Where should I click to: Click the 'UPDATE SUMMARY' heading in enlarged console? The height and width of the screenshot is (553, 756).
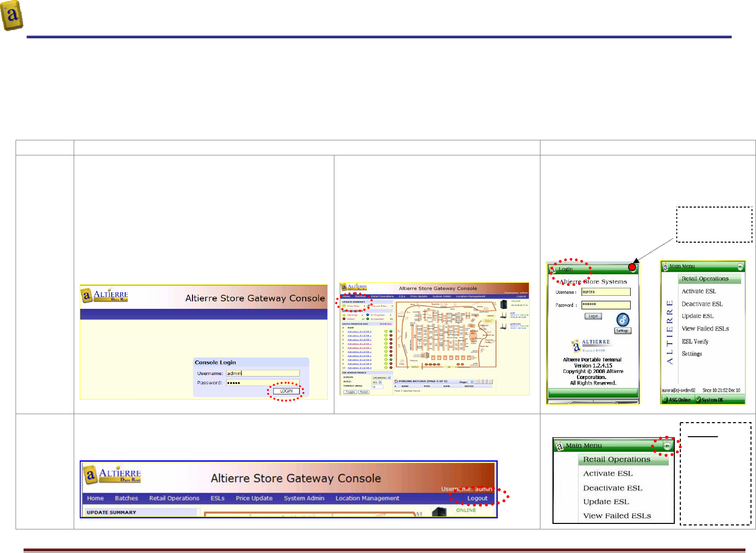[111, 512]
